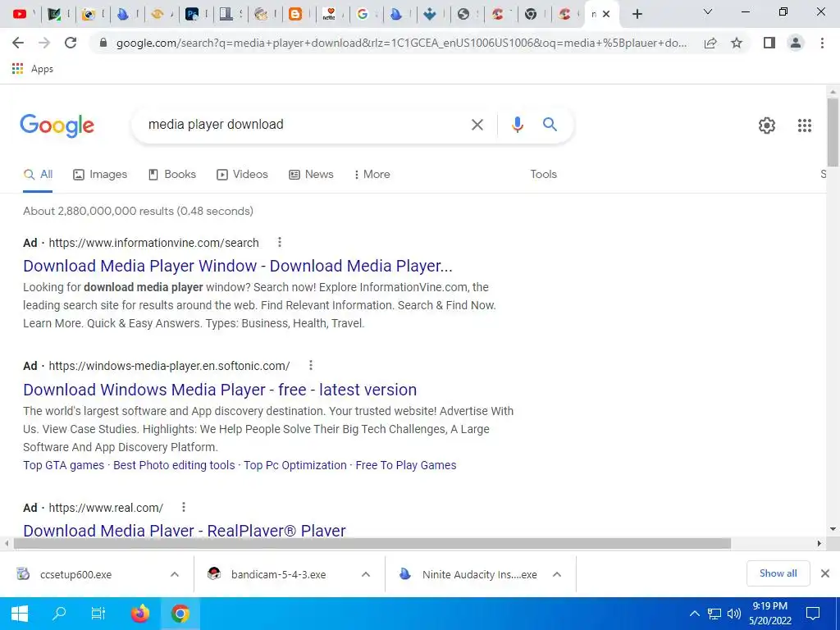Expand options for bandicam-5-4-3.exe download
This screenshot has height=630, width=840.
pyautogui.click(x=366, y=574)
